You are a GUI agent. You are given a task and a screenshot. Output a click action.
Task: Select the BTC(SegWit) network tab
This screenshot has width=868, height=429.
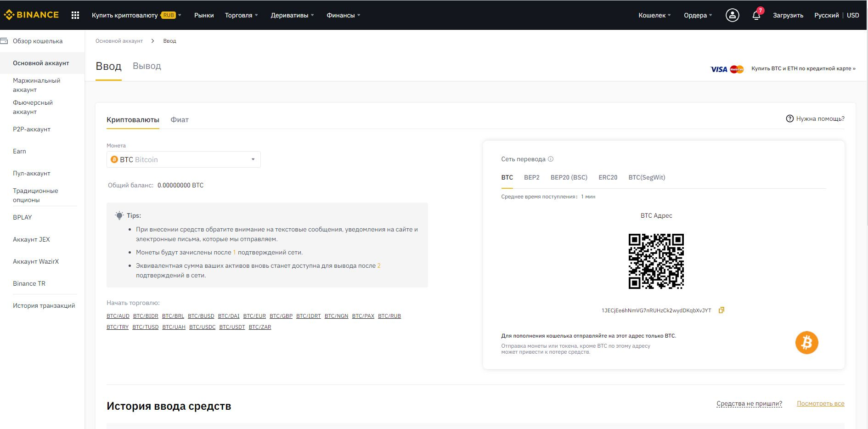pyautogui.click(x=647, y=177)
